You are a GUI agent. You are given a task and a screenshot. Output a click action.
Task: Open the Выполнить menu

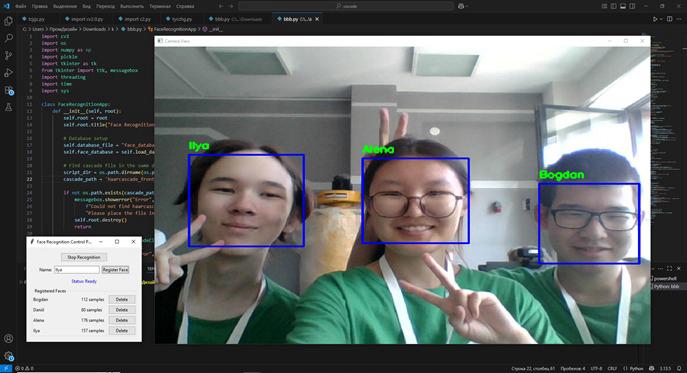coord(132,7)
